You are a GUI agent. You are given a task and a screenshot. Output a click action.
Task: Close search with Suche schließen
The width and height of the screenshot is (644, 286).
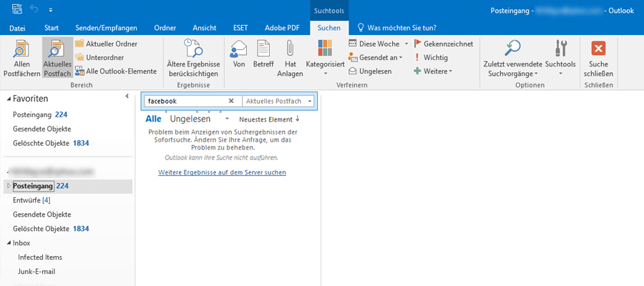(x=598, y=58)
